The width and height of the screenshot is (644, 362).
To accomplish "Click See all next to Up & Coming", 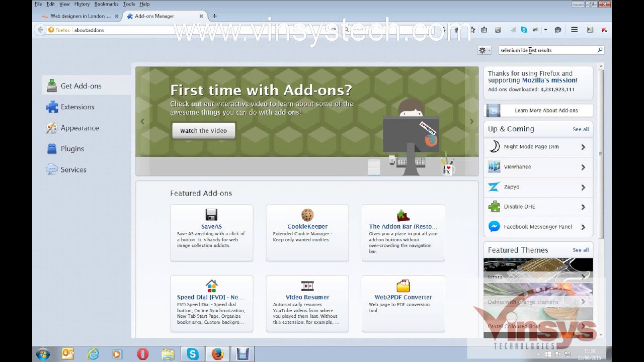I will (x=581, y=129).
